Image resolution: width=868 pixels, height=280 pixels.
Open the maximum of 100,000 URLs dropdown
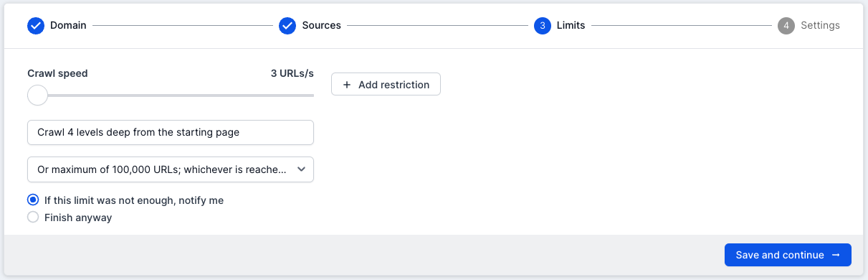tap(171, 169)
